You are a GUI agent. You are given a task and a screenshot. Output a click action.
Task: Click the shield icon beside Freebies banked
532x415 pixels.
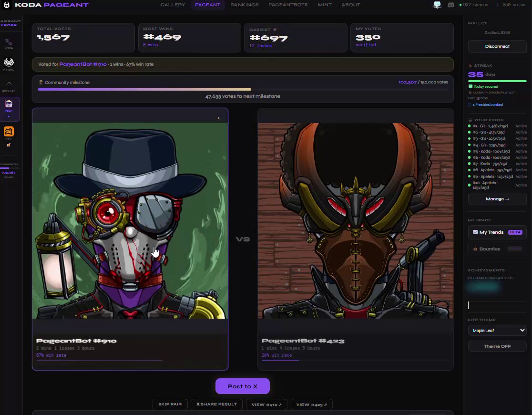(470, 105)
